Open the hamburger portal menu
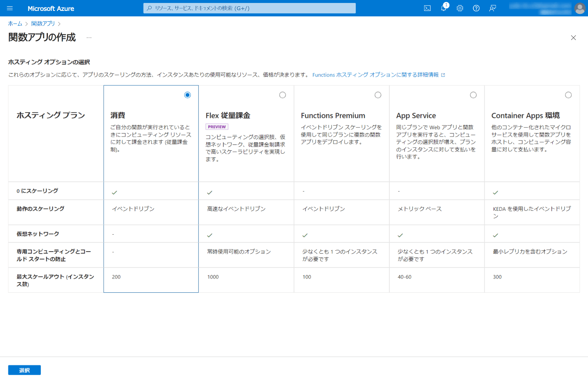 coord(10,8)
